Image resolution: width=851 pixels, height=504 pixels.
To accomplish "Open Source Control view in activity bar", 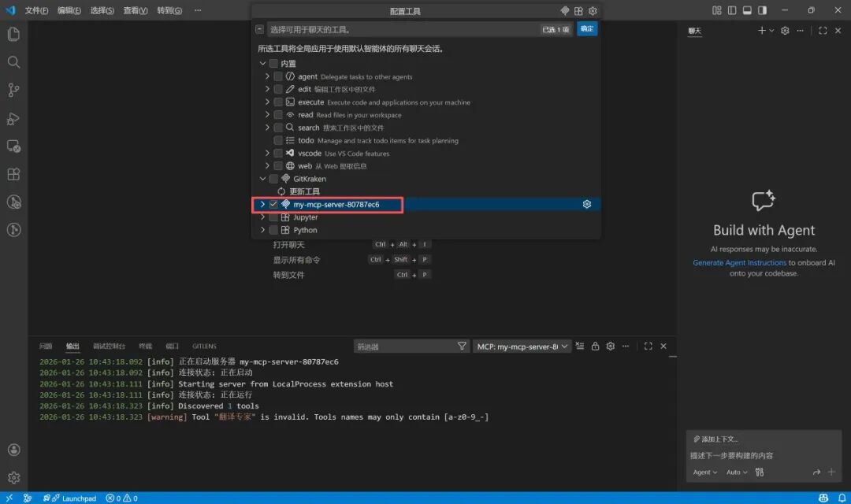I will (x=13, y=90).
